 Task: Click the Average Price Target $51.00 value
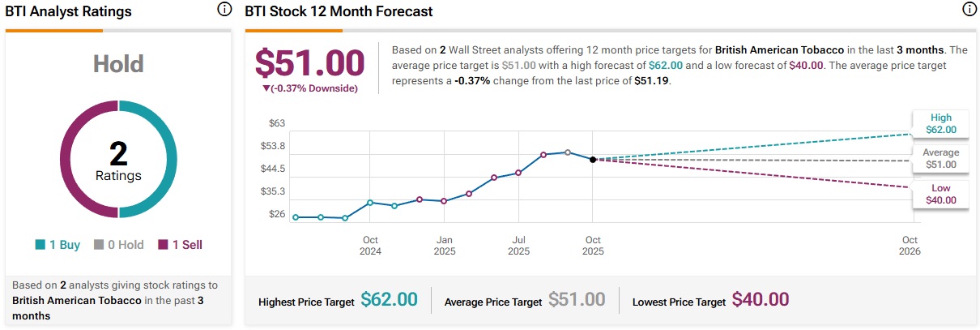(577, 299)
